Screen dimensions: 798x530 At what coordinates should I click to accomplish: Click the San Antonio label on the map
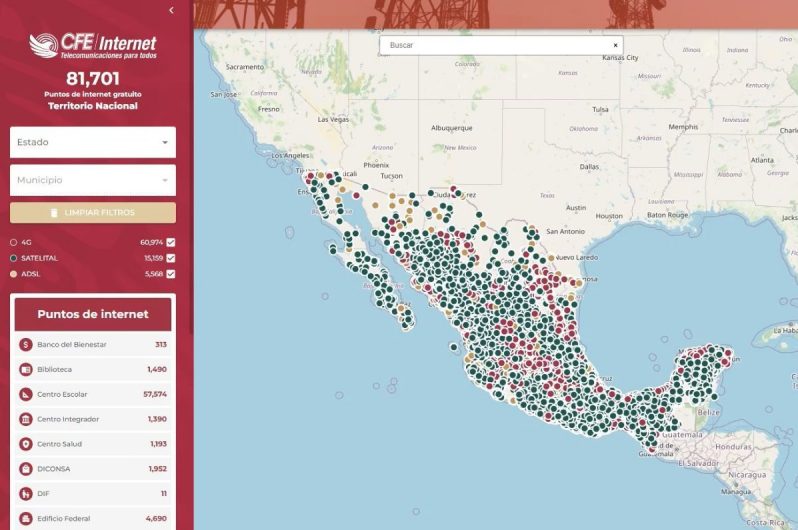click(565, 232)
